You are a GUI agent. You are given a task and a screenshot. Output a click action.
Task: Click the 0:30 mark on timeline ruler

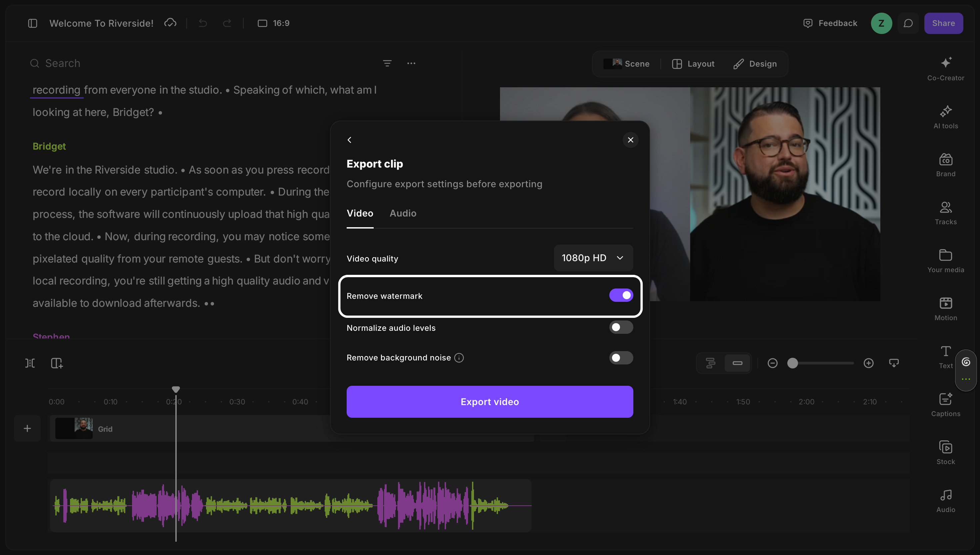237,402
